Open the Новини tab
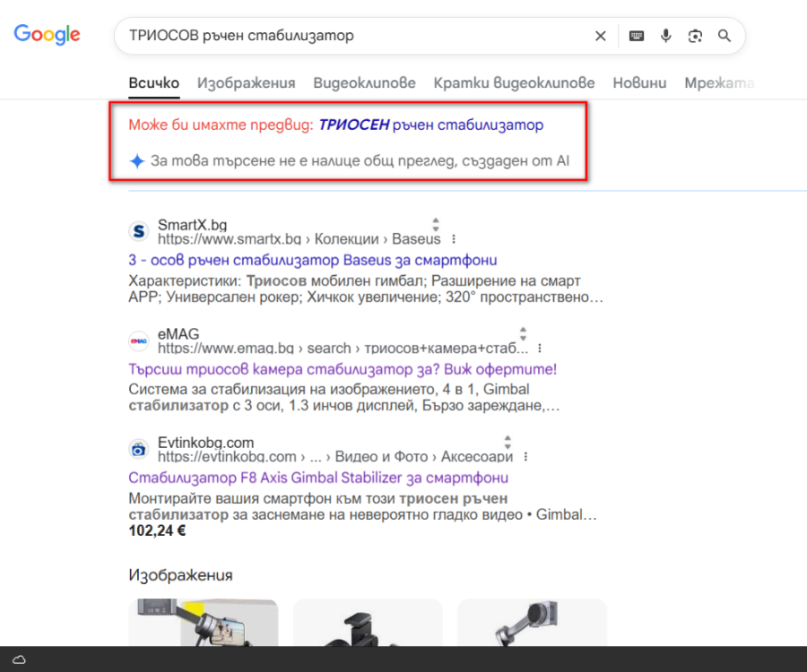807x672 pixels. 639,82
